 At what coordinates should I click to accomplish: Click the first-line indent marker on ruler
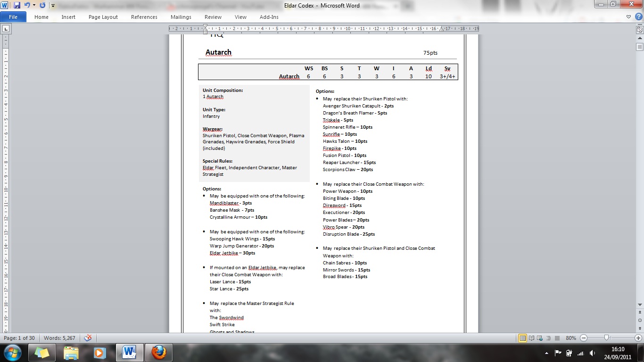pyautogui.click(x=205, y=26)
